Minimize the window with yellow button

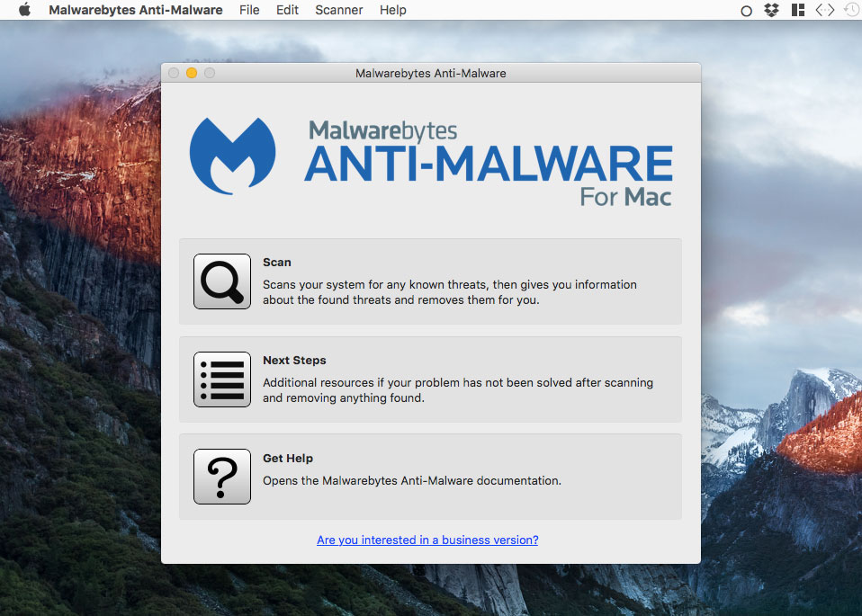[x=192, y=73]
